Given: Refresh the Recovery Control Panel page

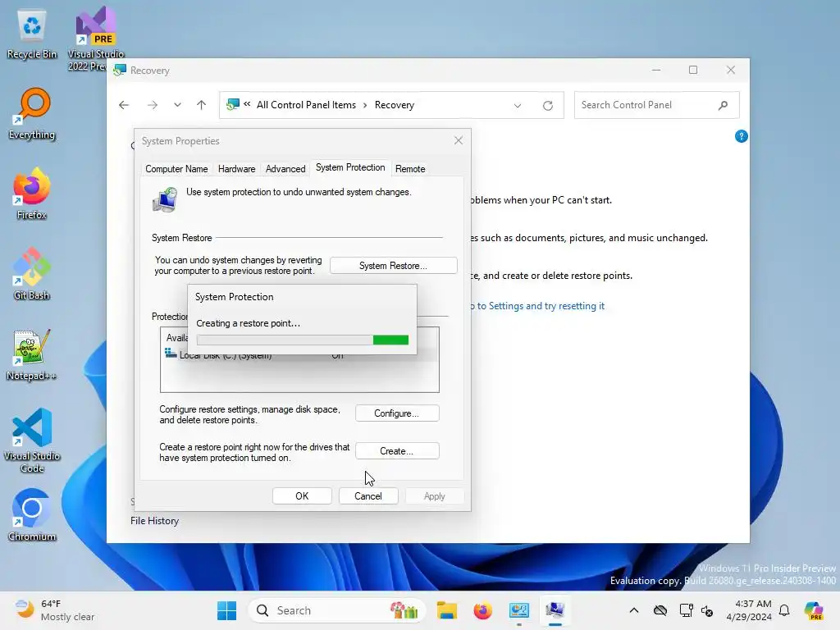Looking at the screenshot, I should coord(547,106).
